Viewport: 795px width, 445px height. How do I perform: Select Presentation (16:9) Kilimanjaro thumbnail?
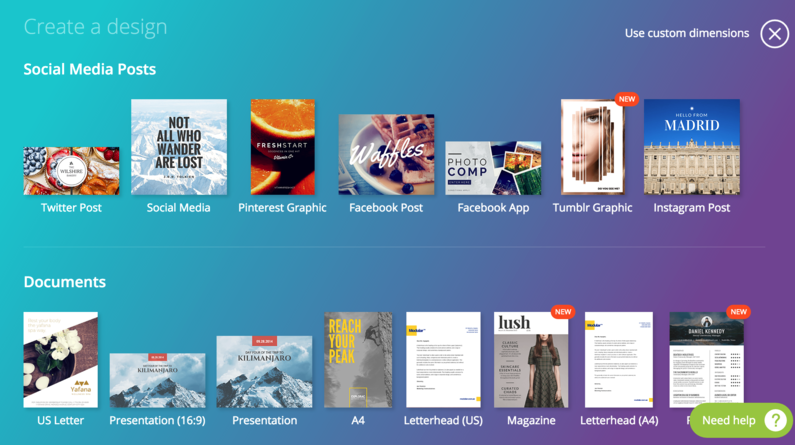[x=157, y=381]
